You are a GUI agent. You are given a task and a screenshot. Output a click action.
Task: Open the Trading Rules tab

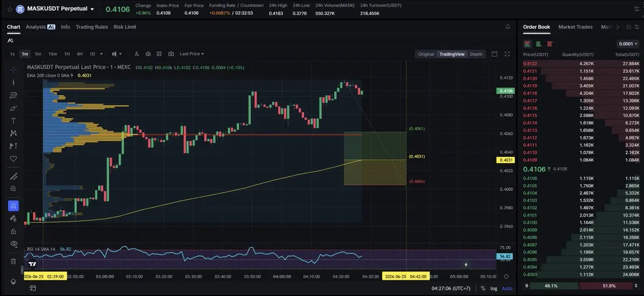coord(92,27)
